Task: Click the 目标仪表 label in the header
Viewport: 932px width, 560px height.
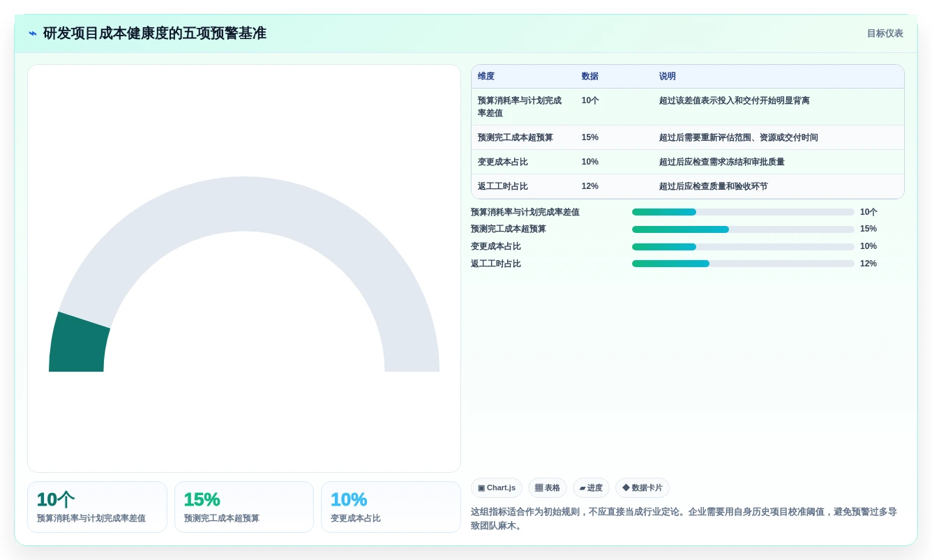Action: point(885,33)
